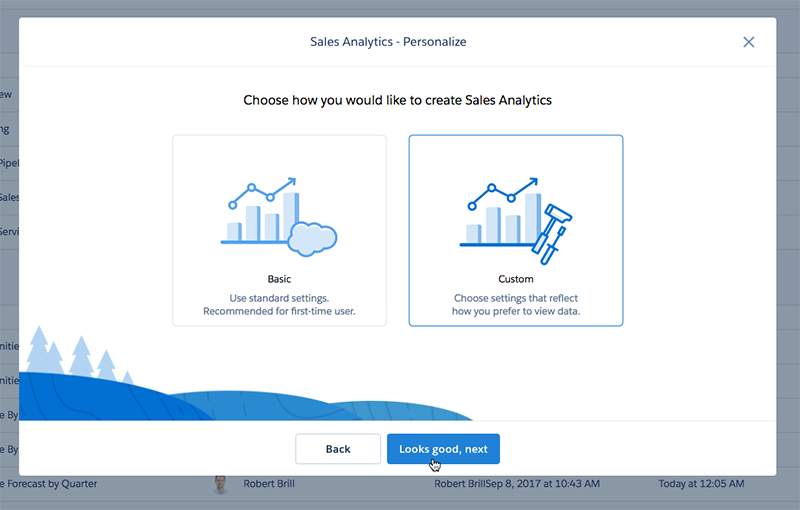Image resolution: width=800 pixels, height=510 pixels.
Task: Click Robert Brill's avatar photo
Action: [220, 484]
